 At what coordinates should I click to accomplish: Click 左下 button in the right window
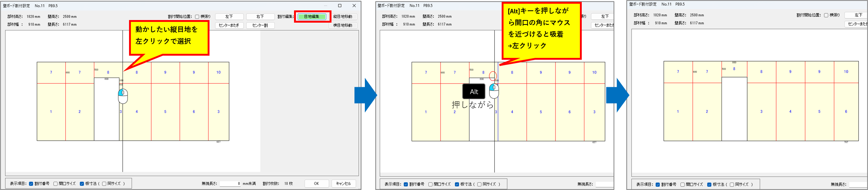[856, 15]
